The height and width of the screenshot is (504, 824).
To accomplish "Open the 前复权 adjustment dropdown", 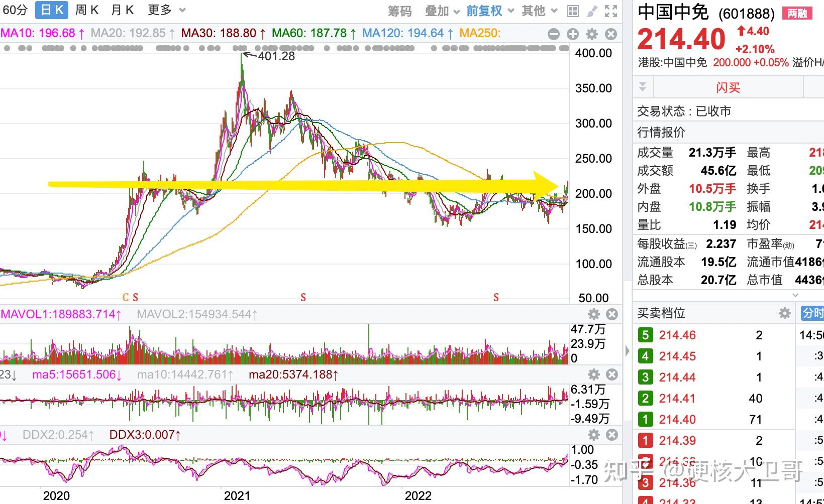I will [x=490, y=11].
